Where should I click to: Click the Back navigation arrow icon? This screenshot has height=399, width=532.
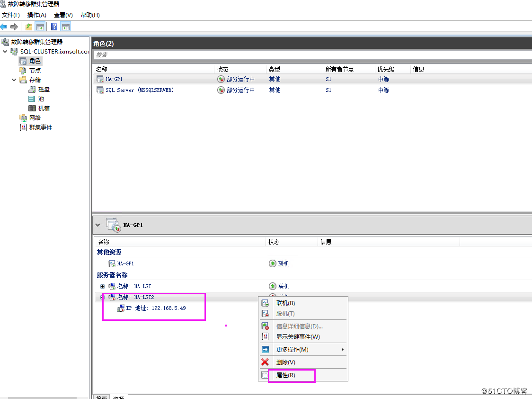[5, 27]
